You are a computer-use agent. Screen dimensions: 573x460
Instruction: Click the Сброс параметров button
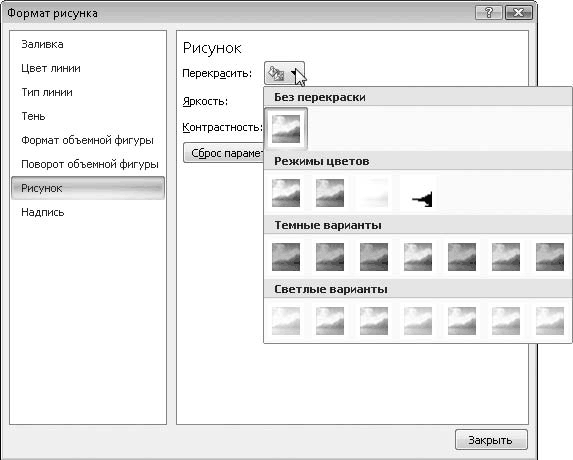pyautogui.click(x=223, y=153)
